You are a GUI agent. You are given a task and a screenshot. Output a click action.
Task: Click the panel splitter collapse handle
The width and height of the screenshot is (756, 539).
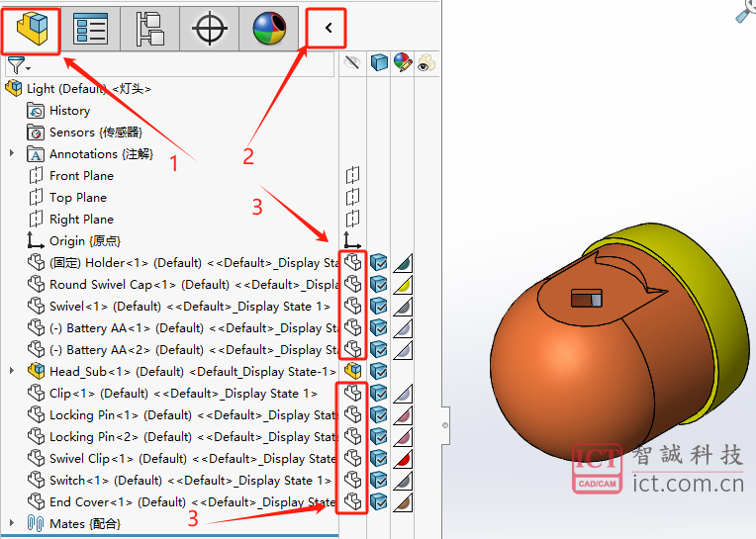[x=445, y=425]
